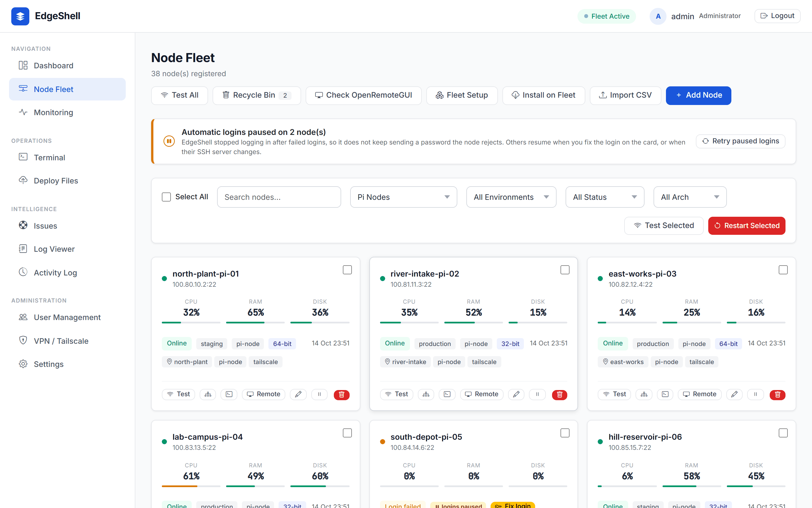Image resolution: width=812 pixels, height=508 pixels.
Task: Delete east-works-pi-03 with red trash icon
Action: click(777, 395)
